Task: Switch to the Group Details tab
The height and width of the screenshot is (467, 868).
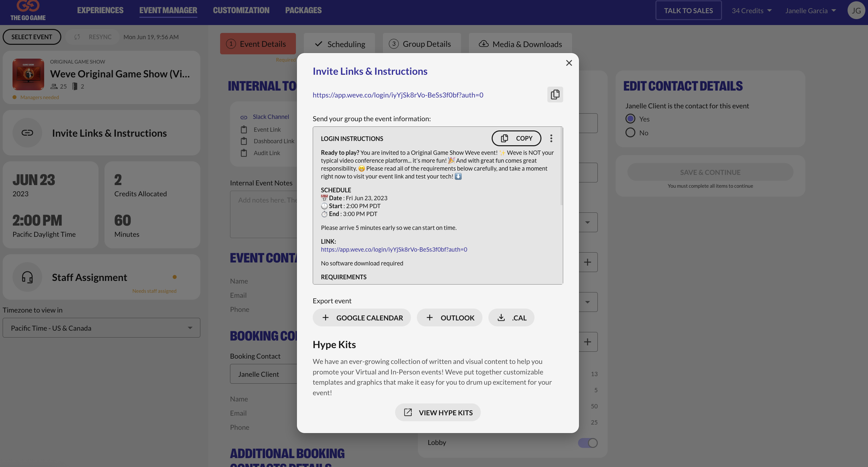Action: point(421,44)
